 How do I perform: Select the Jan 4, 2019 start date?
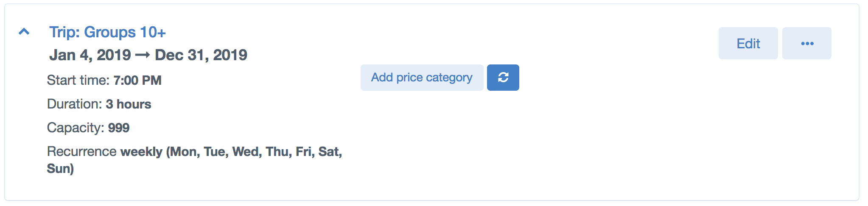click(90, 55)
